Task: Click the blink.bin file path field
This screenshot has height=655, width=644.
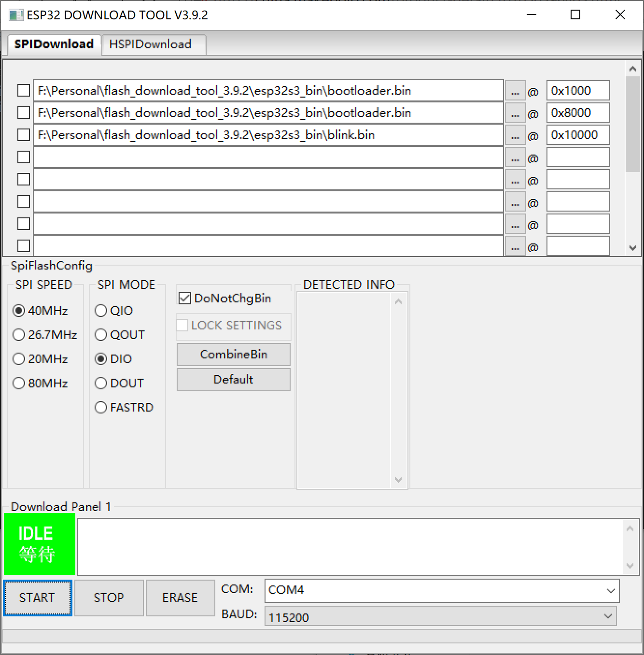Action: tap(268, 135)
